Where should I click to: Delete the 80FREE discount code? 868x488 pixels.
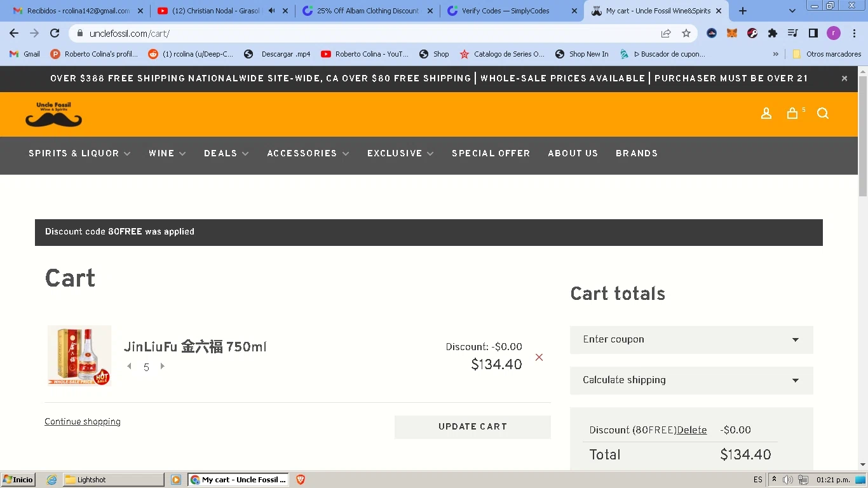(692, 430)
